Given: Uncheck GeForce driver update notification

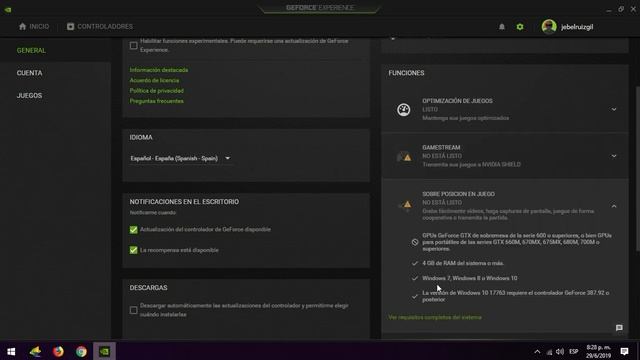Looking at the screenshot, I should click(x=133, y=230).
